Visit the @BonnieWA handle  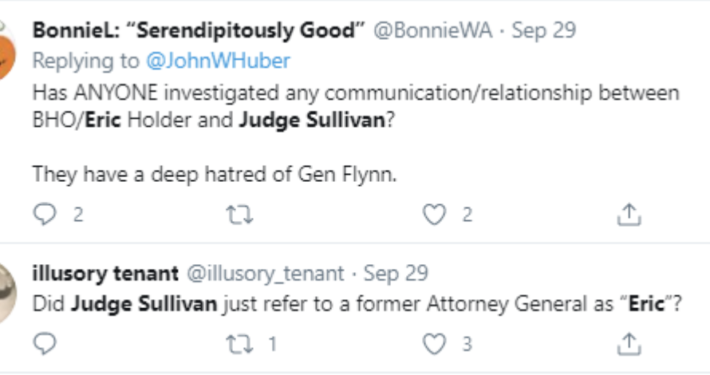433,30
